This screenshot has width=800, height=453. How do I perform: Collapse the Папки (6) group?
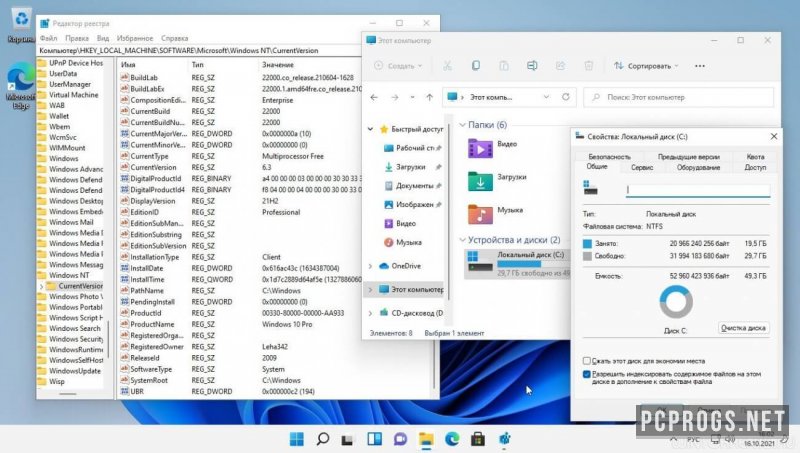(x=462, y=125)
